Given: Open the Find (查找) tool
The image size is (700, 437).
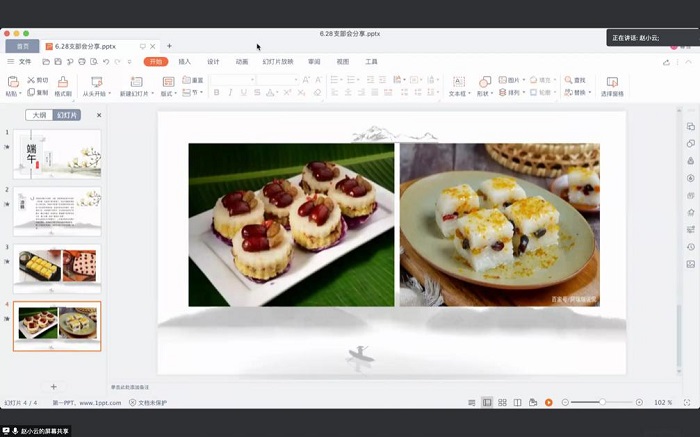Looking at the screenshot, I should pos(575,80).
